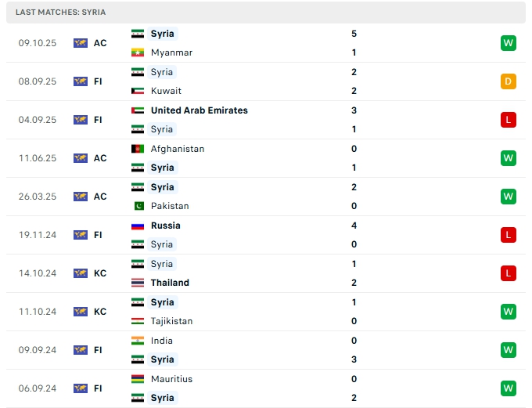The height and width of the screenshot is (408, 532).
Task: Click the Kuwait flag icon
Action: (138, 91)
